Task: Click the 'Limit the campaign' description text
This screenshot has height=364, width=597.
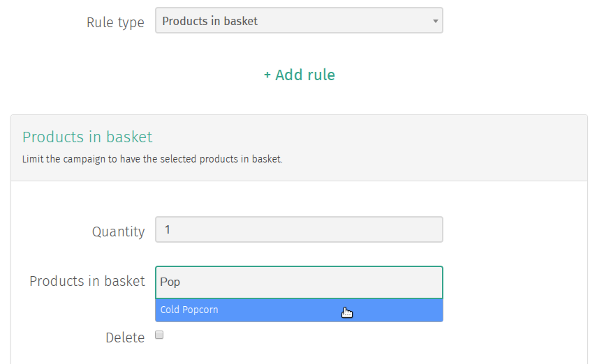Action: click(x=152, y=159)
